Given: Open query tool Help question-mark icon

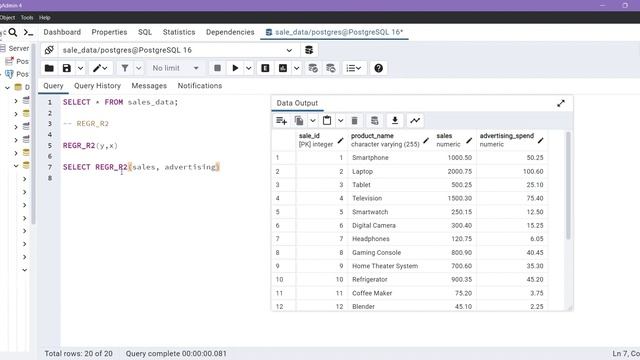Looking at the screenshot, I should pos(378,68).
